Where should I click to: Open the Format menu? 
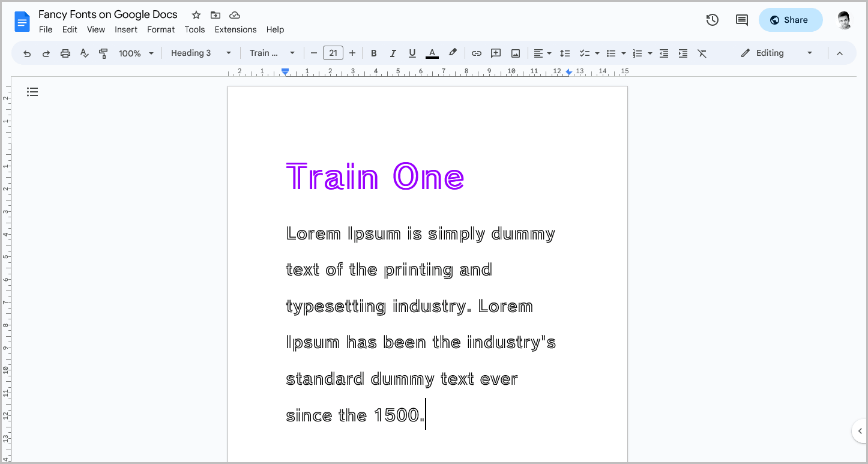(161, 29)
